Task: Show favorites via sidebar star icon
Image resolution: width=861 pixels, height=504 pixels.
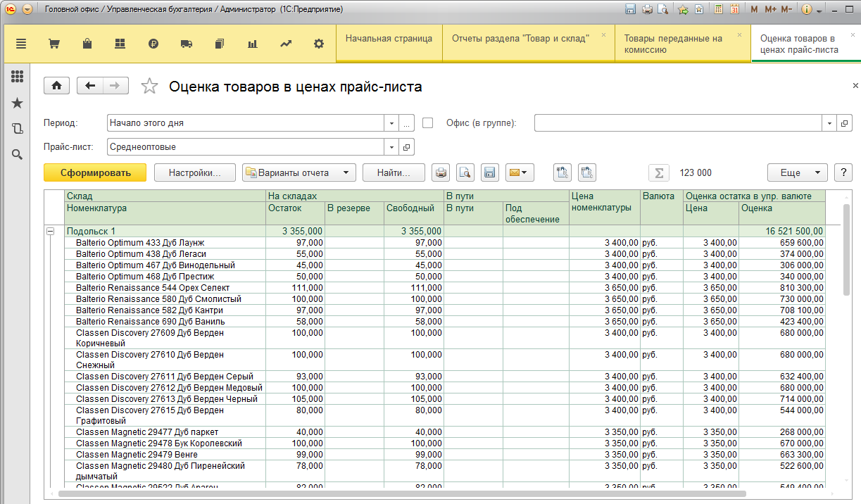Action: 18,103
